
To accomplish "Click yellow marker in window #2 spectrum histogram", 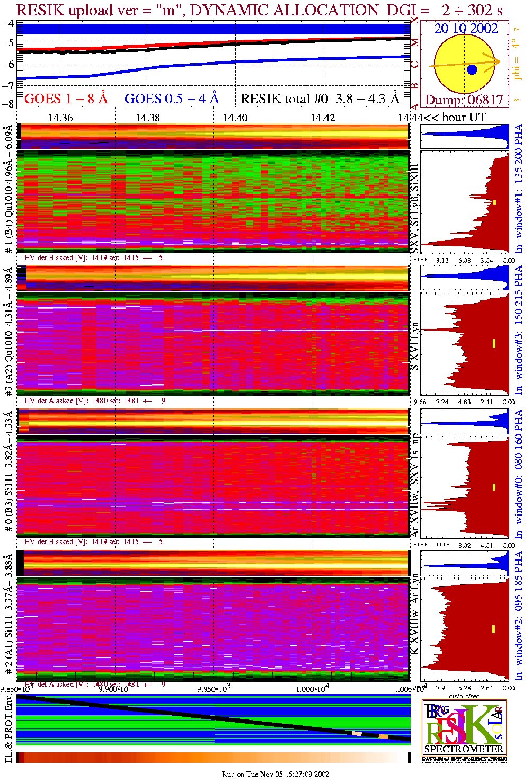I will coord(494,629).
